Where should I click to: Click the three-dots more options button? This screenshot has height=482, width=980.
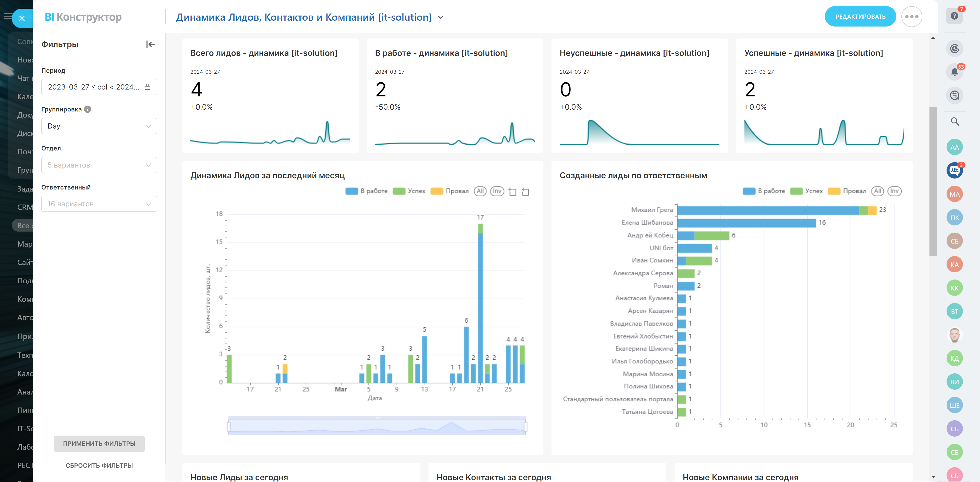(x=912, y=17)
